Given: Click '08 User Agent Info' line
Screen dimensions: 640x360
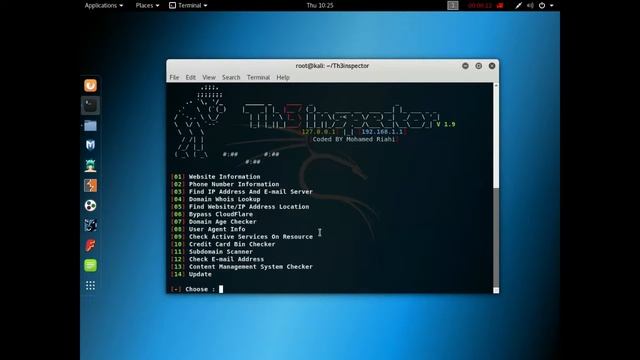Looking at the screenshot, I should click(208, 229).
